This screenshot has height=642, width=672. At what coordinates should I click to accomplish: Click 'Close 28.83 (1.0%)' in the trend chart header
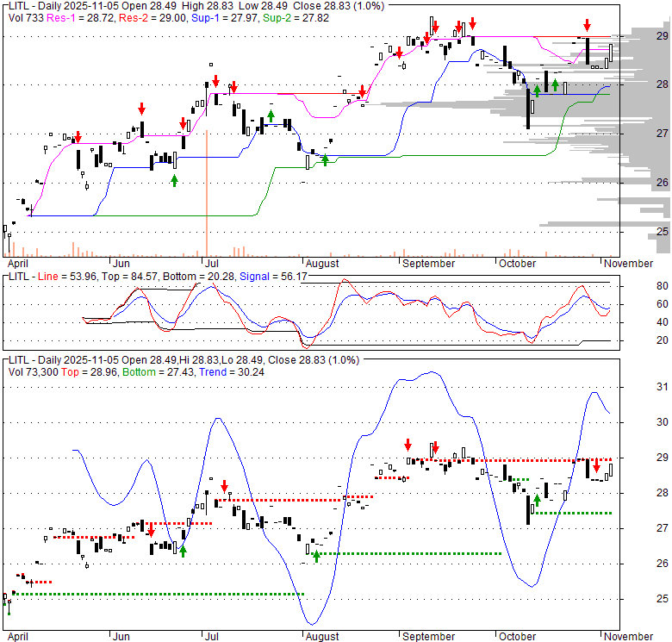(314, 360)
